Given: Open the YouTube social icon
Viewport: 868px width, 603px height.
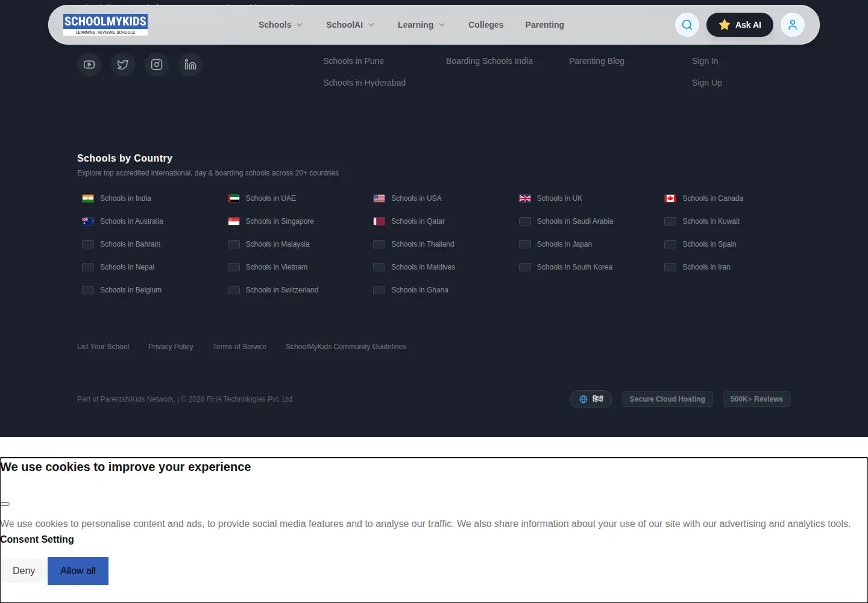Looking at the screenshot, I should click(89, 65).
